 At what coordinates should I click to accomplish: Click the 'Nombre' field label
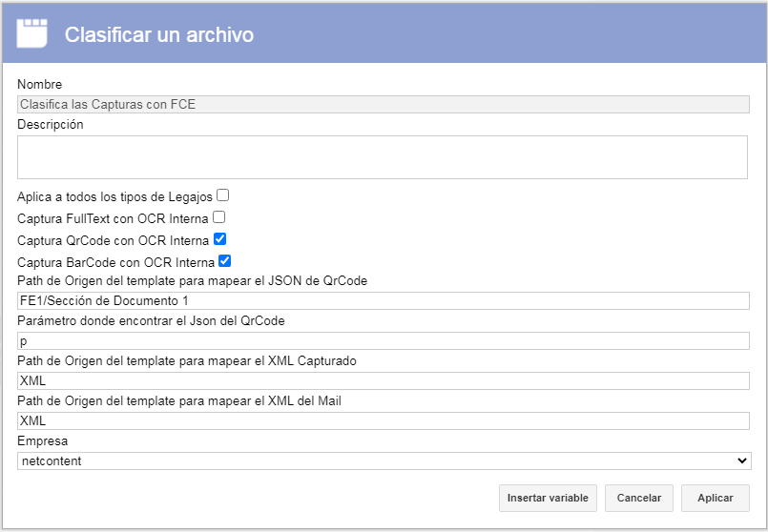tap(40, 84)
